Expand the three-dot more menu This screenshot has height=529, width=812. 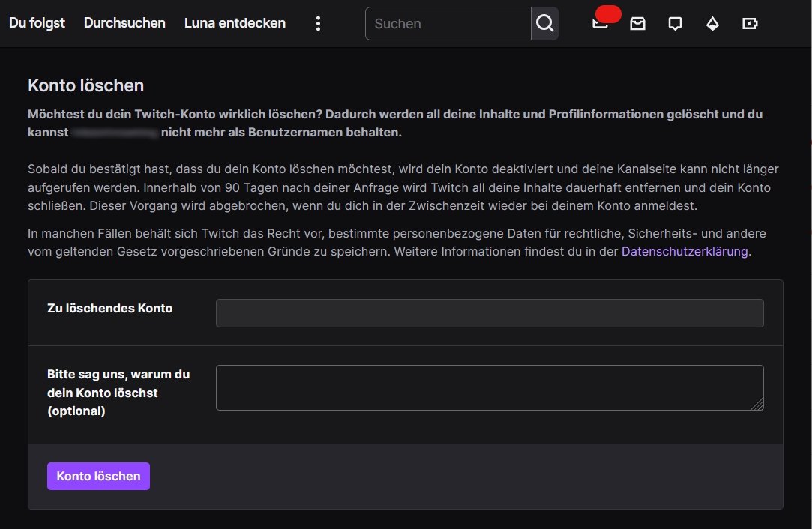pos(318,24)
